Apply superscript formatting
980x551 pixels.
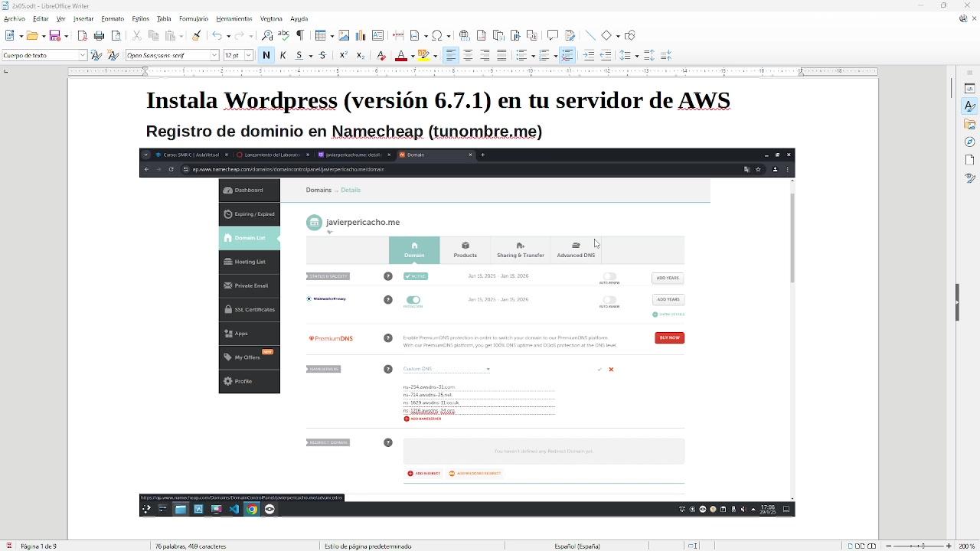click(343, 55)
